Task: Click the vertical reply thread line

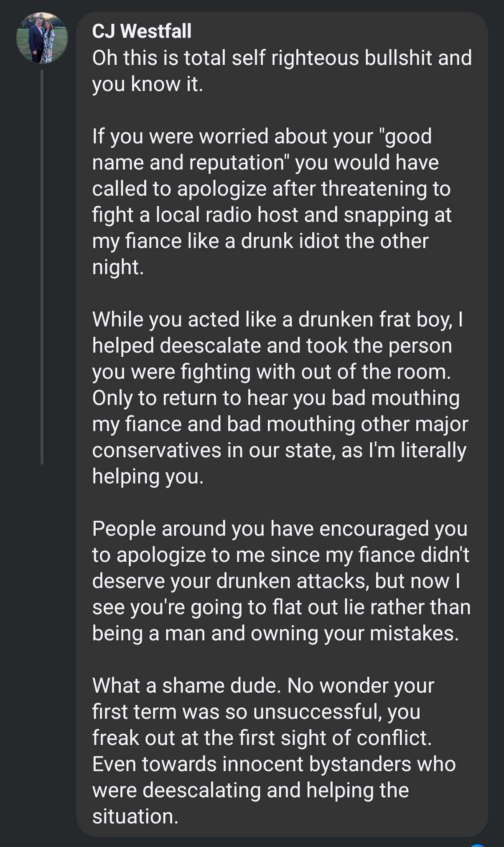Action: [42, 268]
